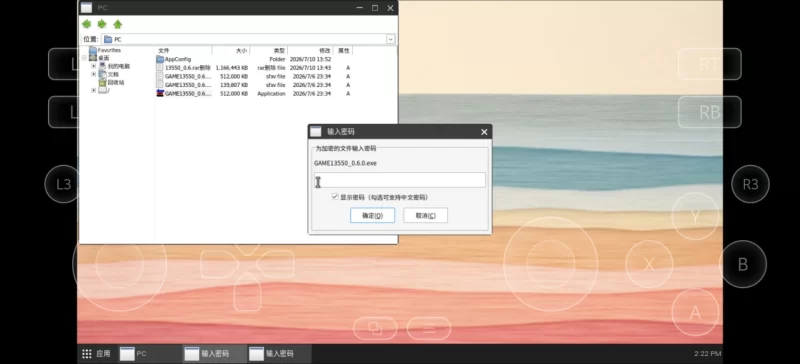Image resolution: width=800 pixels, height=364 pixels.
Task: Tap the right virtual joystick
Action: (x=551, y=264)
